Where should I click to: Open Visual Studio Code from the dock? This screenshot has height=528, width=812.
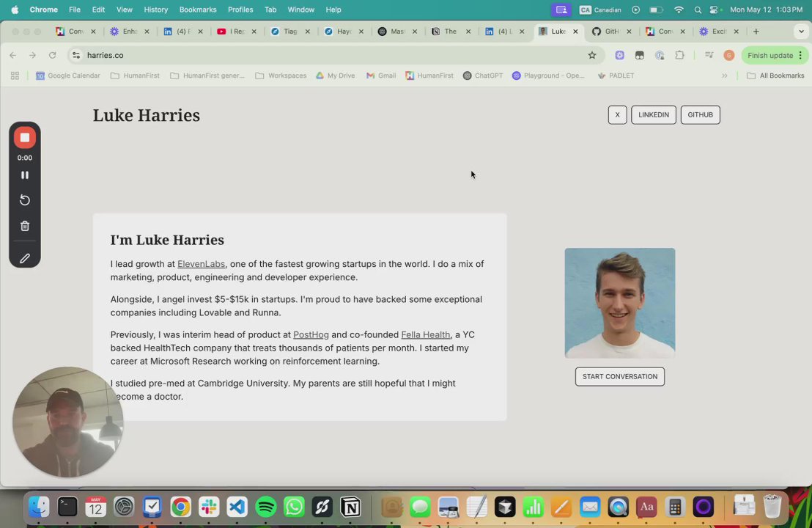[237, 507]
